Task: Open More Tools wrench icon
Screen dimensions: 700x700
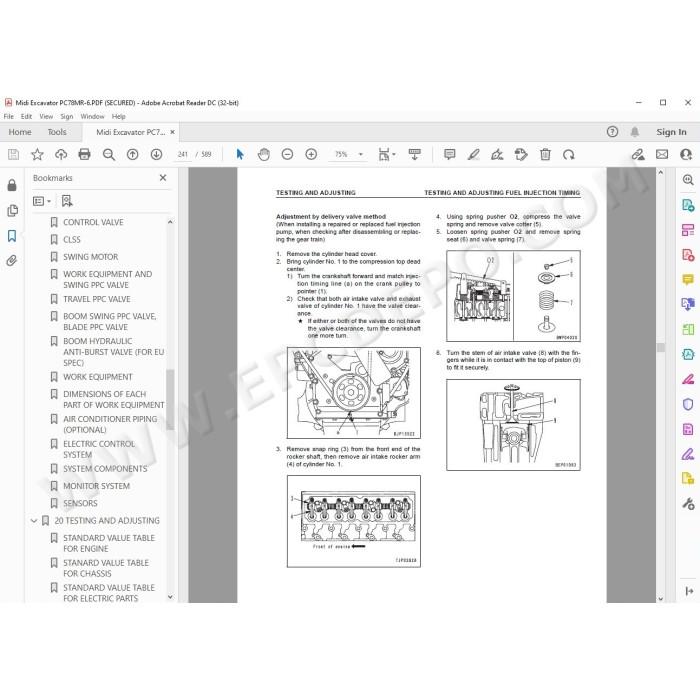Action: coord(688,504)
